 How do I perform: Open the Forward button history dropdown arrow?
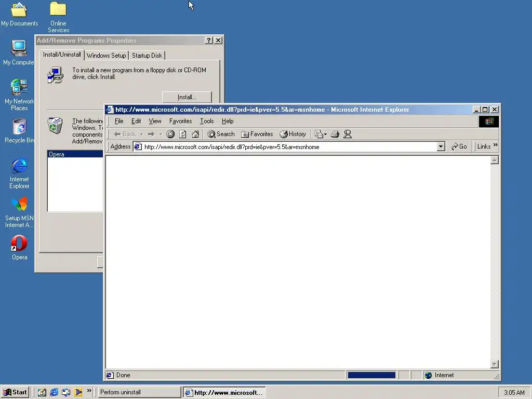tap(161, 135)
